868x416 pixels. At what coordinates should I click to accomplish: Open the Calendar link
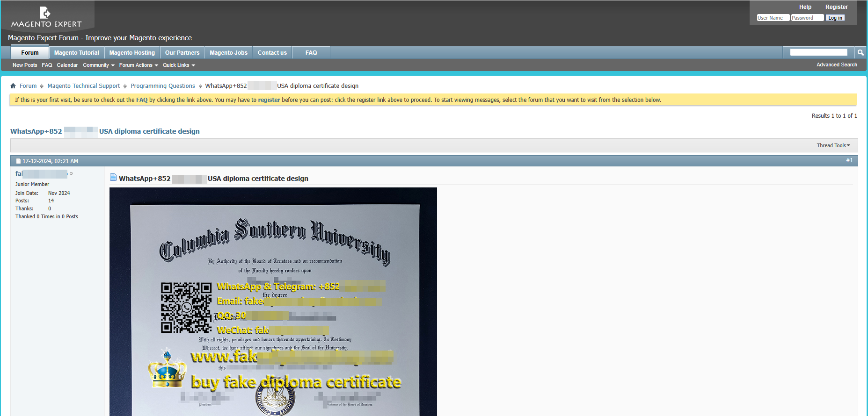67,65
